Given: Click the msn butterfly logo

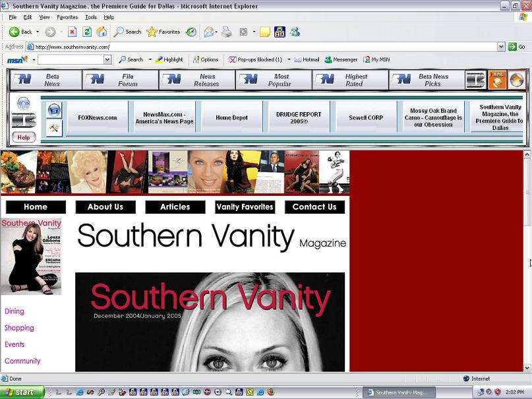Looking at the screenshot, I should [17, 60].
